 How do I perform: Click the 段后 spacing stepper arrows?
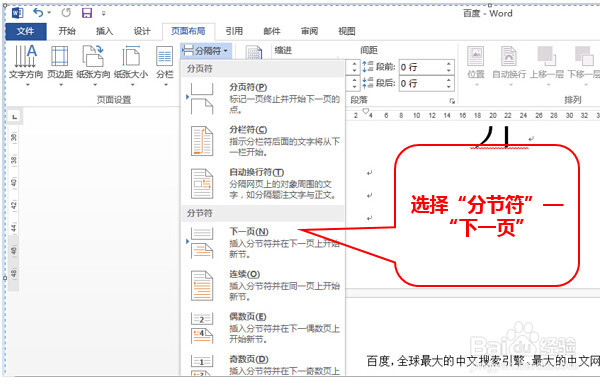point(449,84)
